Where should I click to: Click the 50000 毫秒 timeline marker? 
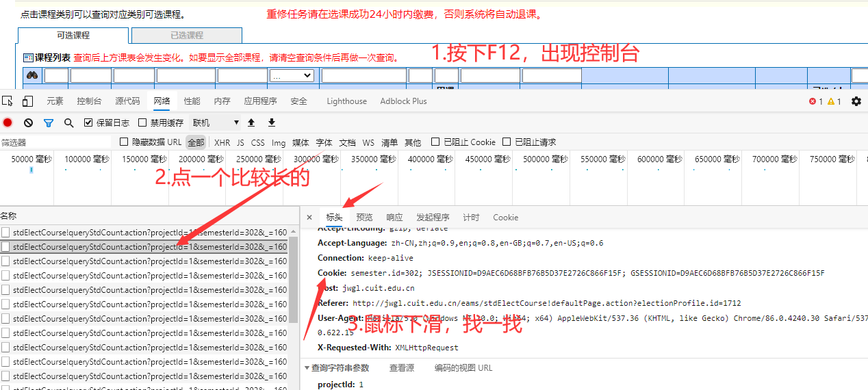[x=31, y=159]
